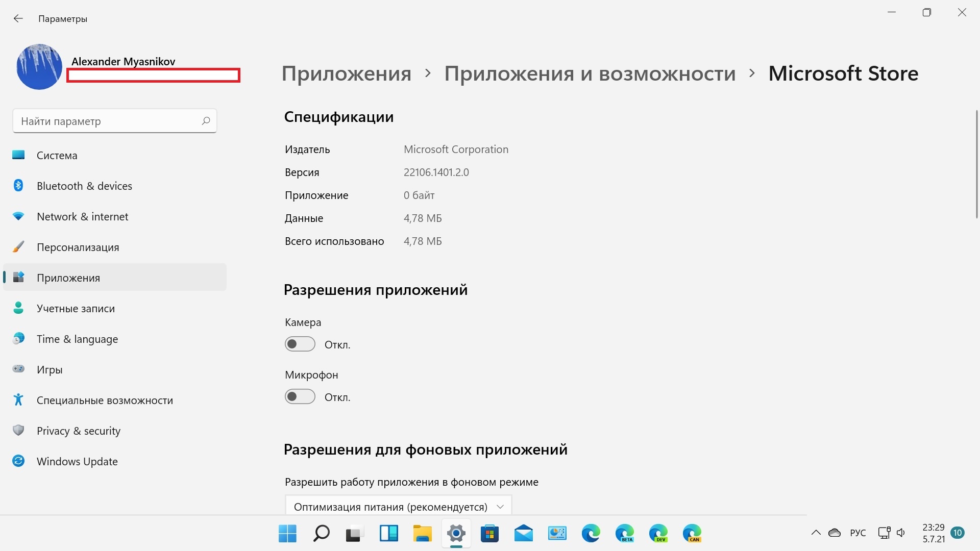This screenshot has width=980, height=551.
Task: Click the version value 22106.1401.2.0
Action: point(436,172)
